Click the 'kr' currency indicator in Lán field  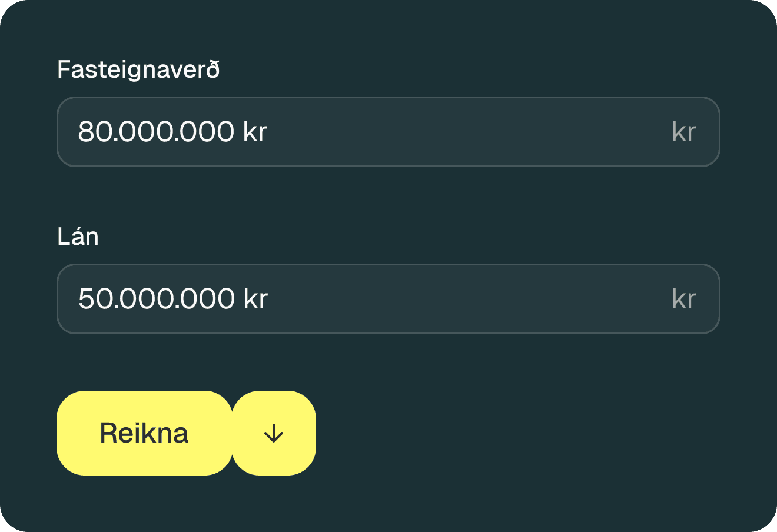click(x=685, y=299)
